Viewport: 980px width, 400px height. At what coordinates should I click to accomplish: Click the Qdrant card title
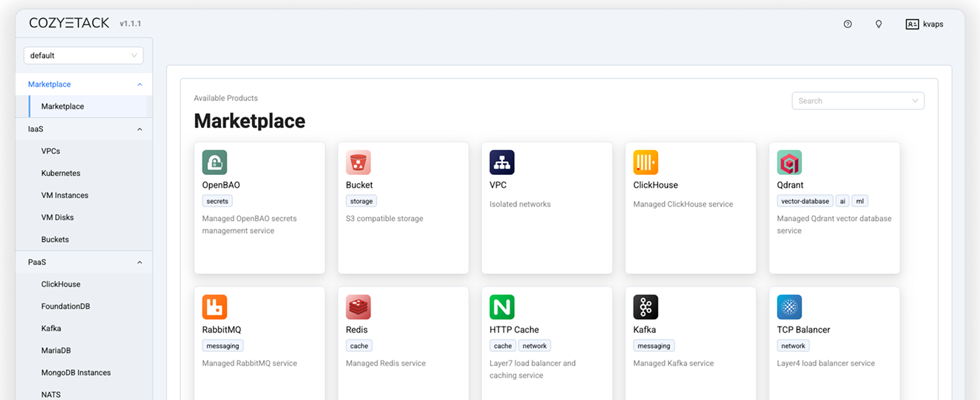click(x=790, y=185)
